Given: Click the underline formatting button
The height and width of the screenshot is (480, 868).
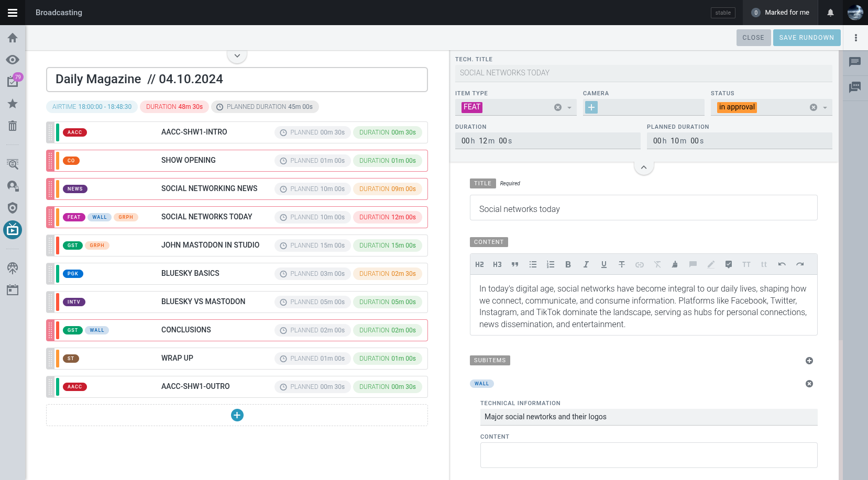Looking at the screenshot, I should point(603,264).
